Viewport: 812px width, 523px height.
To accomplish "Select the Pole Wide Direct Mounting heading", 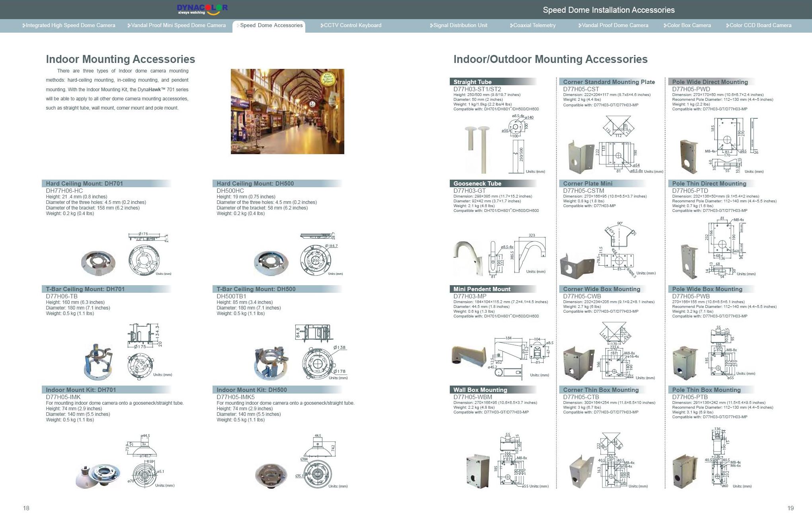I will point(710,82).
